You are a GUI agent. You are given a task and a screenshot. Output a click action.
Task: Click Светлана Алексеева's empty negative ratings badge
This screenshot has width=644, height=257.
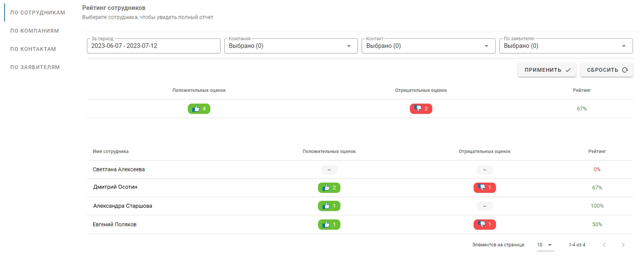pyautogui.click(x=485, y=170)
